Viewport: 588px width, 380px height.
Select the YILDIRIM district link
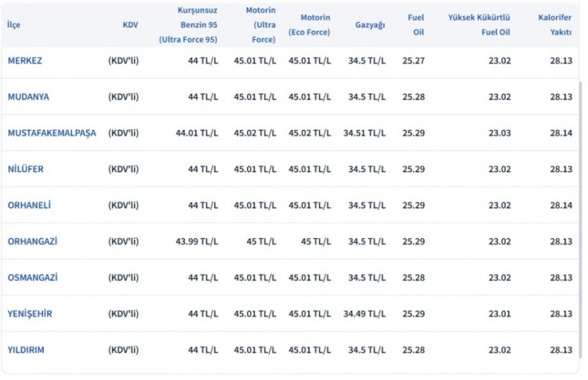point(26,349)
